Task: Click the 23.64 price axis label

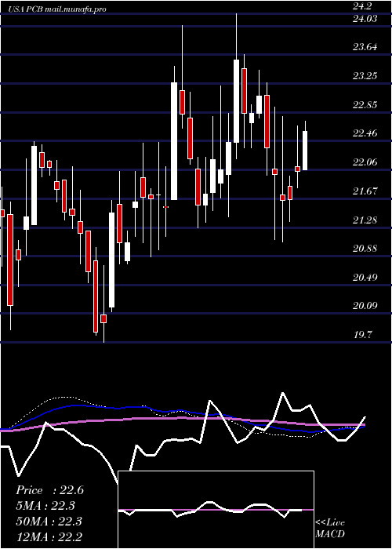Action: [365, 47]
